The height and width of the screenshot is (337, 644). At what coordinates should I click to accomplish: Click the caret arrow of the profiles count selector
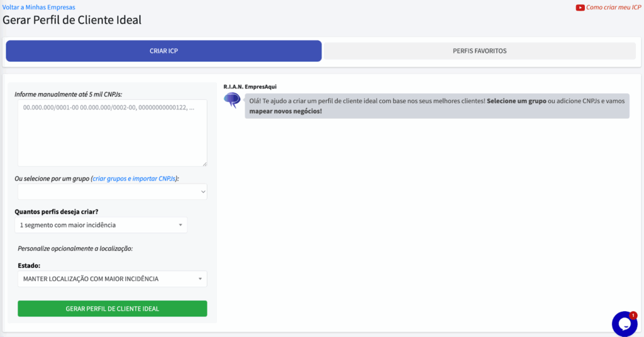click(180, 225)
